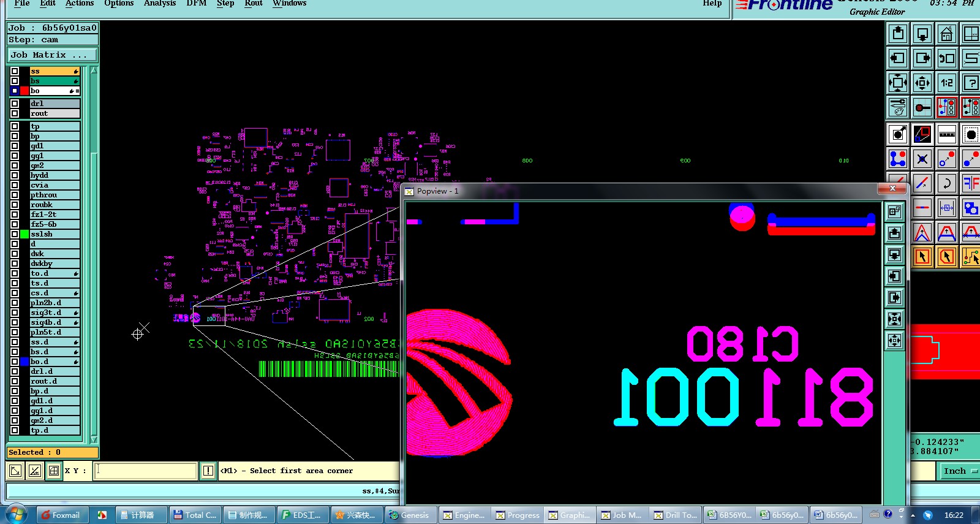Click the green color swatch of sslsh layer

[24, 234]
